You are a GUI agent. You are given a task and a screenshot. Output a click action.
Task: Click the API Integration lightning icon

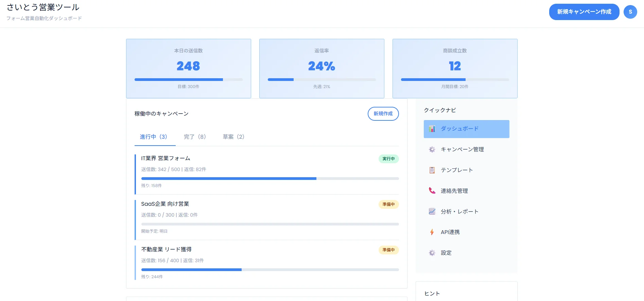pyautogui.click(x=432, y=232)
